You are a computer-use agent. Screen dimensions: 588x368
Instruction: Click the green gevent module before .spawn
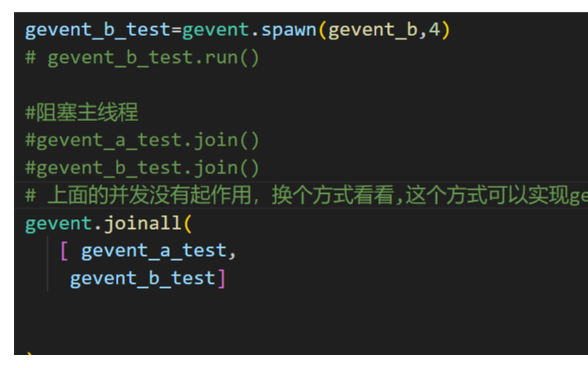216,31
